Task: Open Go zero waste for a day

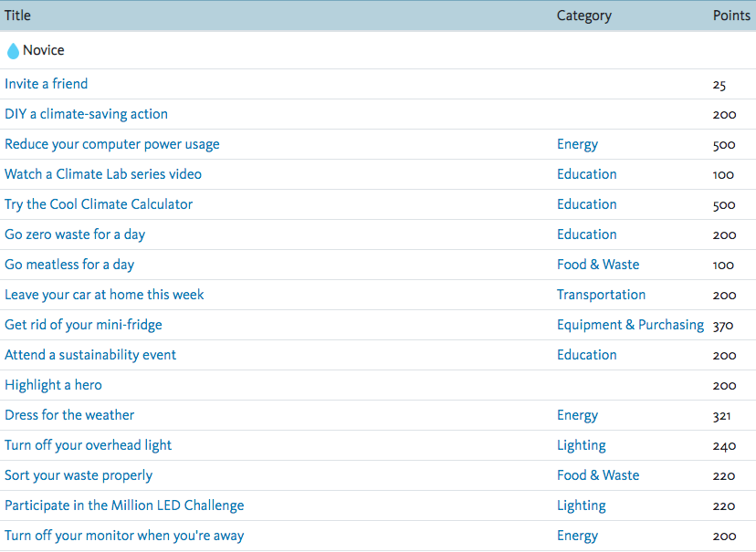Action: tap(75, 234)
